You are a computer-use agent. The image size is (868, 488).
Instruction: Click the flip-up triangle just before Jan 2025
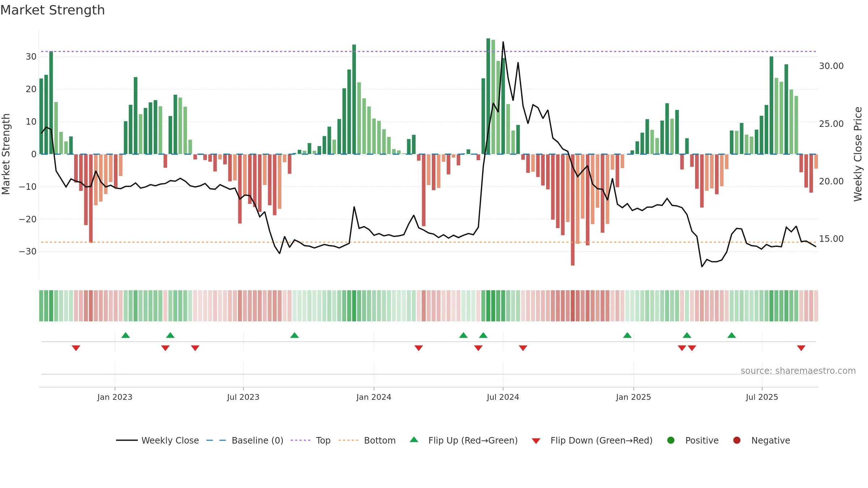click(x=627, y=335)
